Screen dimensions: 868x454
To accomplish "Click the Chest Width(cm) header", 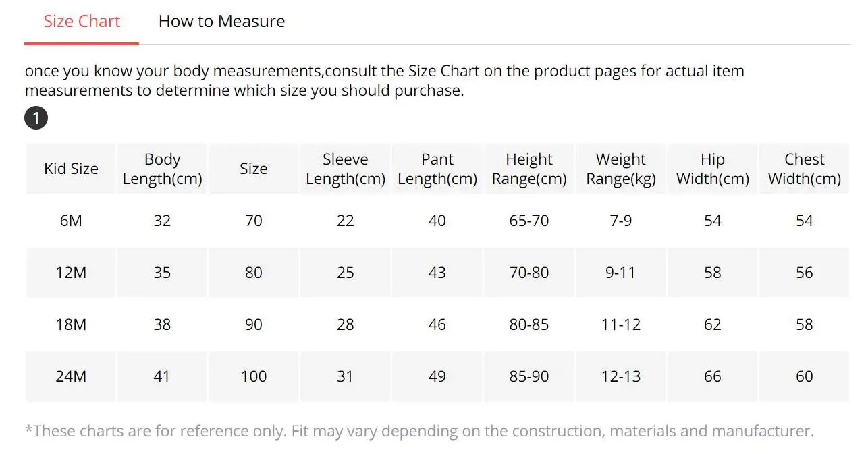I will tap(805, 169).
